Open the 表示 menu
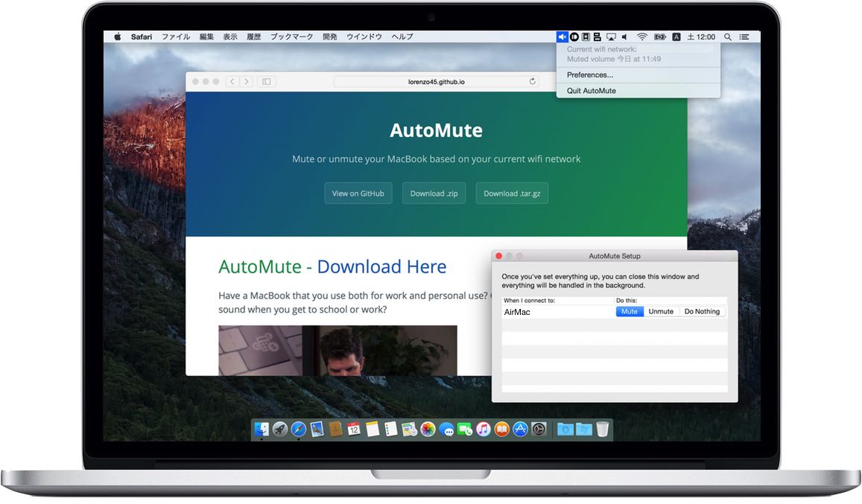 pos(229,36)
